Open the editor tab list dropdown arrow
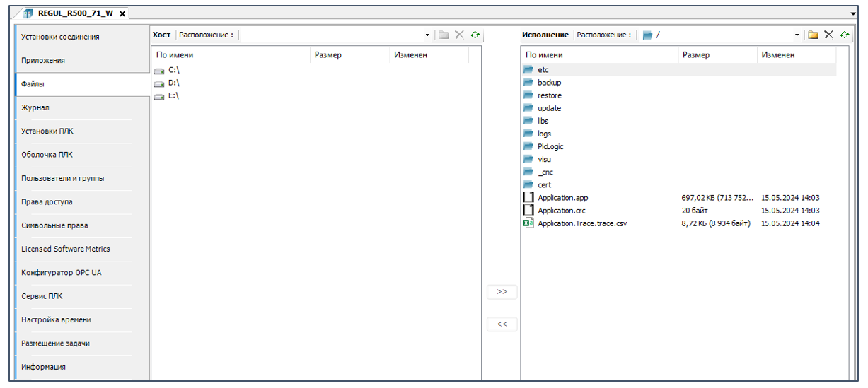Image resolution: width=868 pixels, height=388 pixels. [x=853, y=13]
